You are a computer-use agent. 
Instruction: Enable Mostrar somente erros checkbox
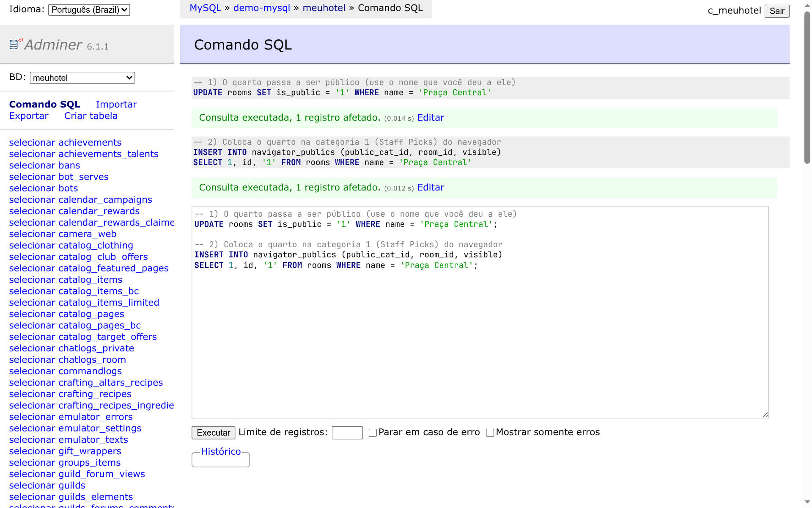pyautogui.click(x=490, y=433)
